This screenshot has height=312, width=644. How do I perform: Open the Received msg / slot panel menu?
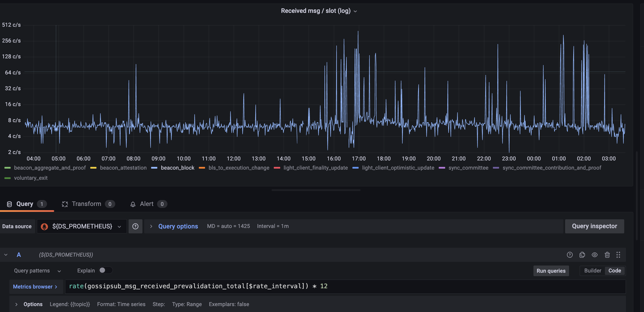coord(355,11)
